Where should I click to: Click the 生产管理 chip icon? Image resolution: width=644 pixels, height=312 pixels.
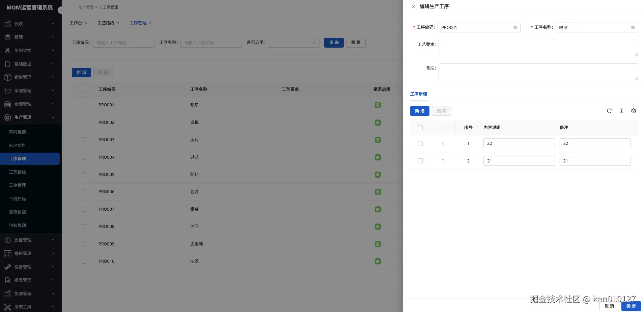[x=7, y=118]
